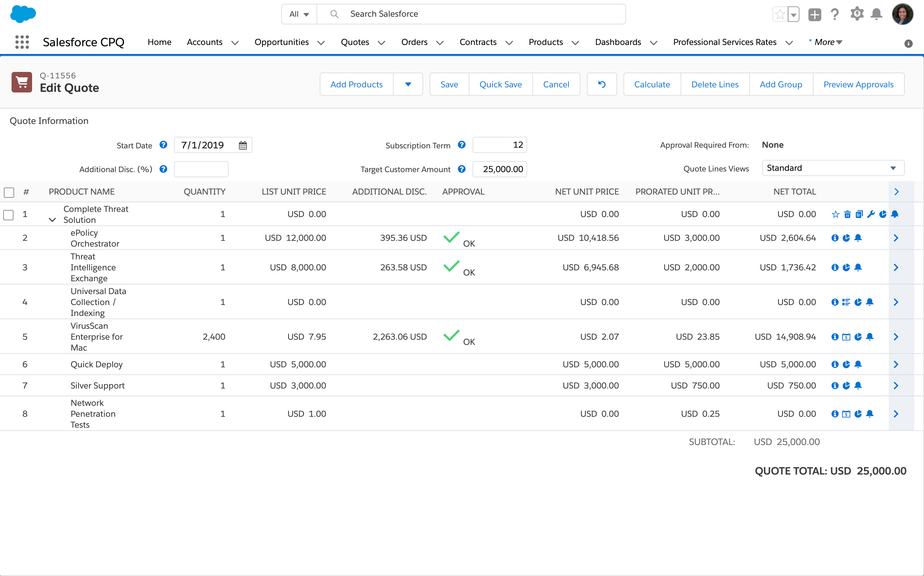Open the Quote Lines Views Standard dropdown
The height and width of the screenshot is (576, 924).
point(832,168)
